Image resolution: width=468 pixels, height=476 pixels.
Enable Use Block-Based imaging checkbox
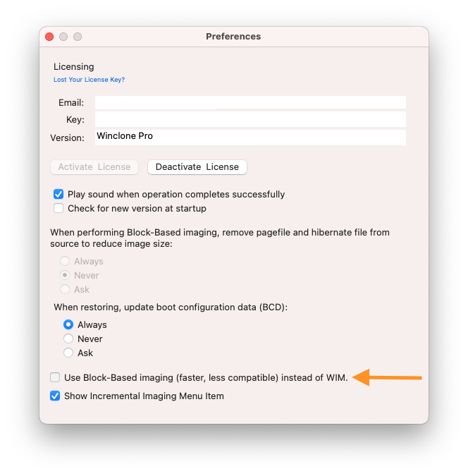click(55, 377)
